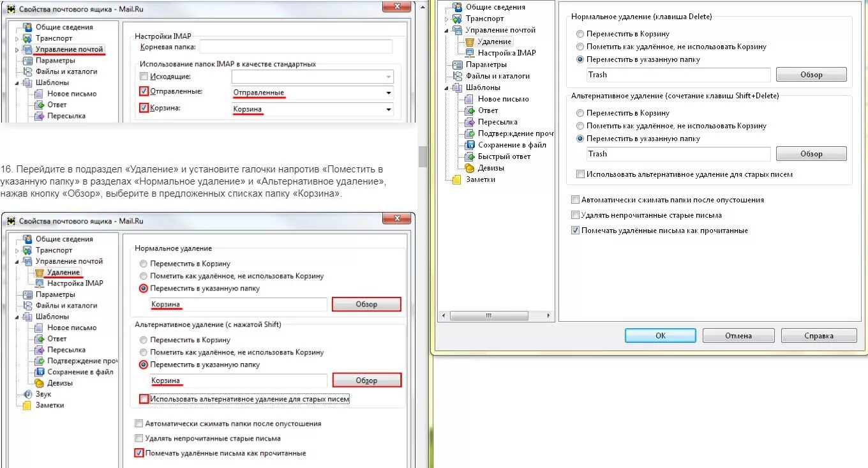The image size is (868, 468).
Task: Open Быстрый ответ in window with Trash folder
Action: [504, 156]
